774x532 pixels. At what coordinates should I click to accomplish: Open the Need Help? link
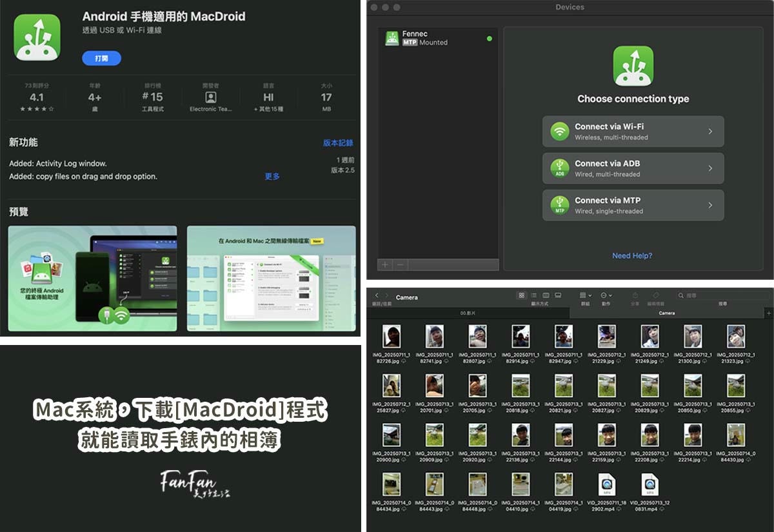632,256
